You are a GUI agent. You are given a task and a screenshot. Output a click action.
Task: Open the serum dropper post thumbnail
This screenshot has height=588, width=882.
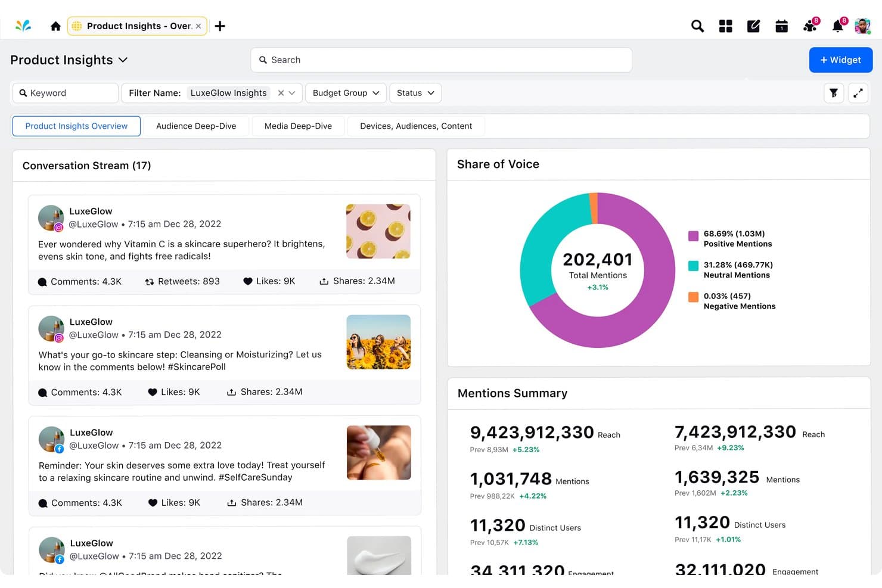point(379,453)
